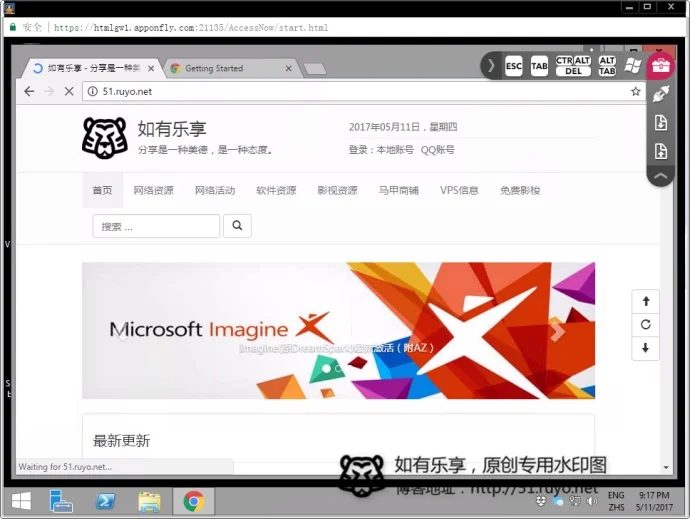Open the 网络资源 menu item
This screenshot has width=690, height=519.
153,191
